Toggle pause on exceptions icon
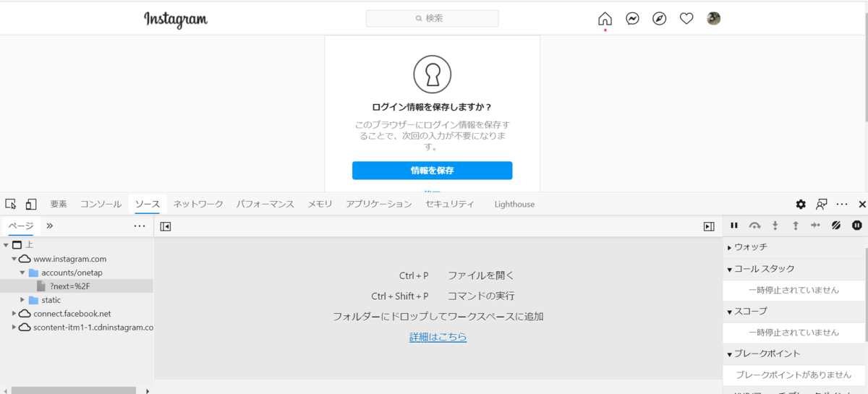868x394 pixels. 857,226
